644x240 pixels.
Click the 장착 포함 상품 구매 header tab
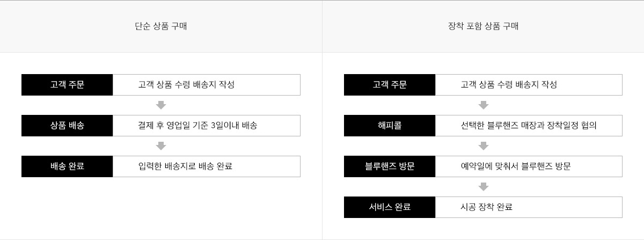[x=483, y=26]
